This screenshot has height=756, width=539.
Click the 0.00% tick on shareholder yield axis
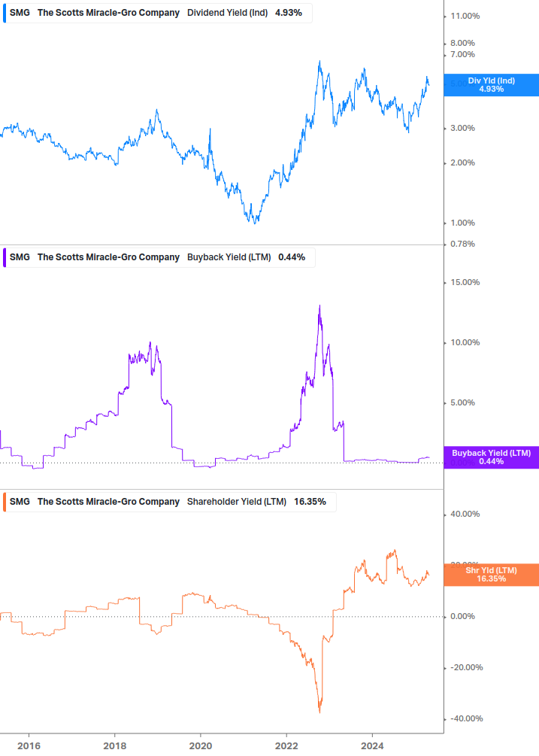pyautogui.click(x=462, y=617)
